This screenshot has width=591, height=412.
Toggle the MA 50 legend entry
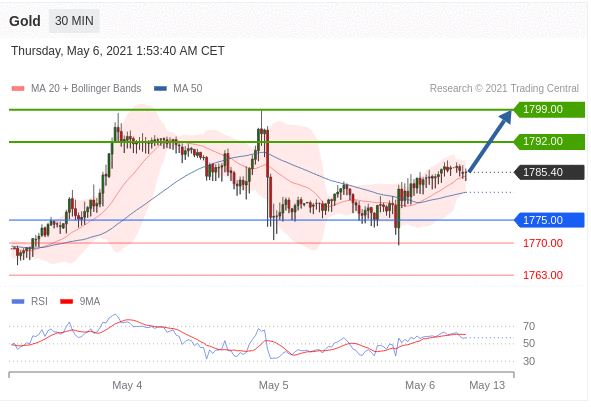pos(178,88)
